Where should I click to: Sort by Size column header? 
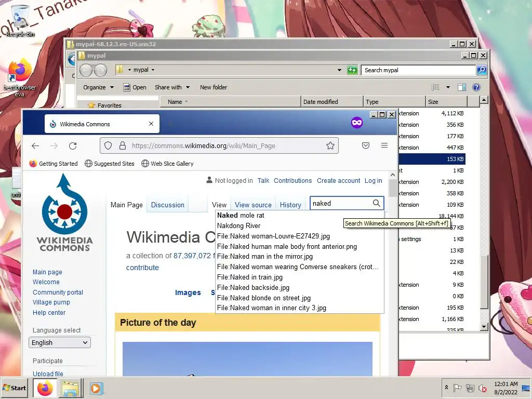446,102
